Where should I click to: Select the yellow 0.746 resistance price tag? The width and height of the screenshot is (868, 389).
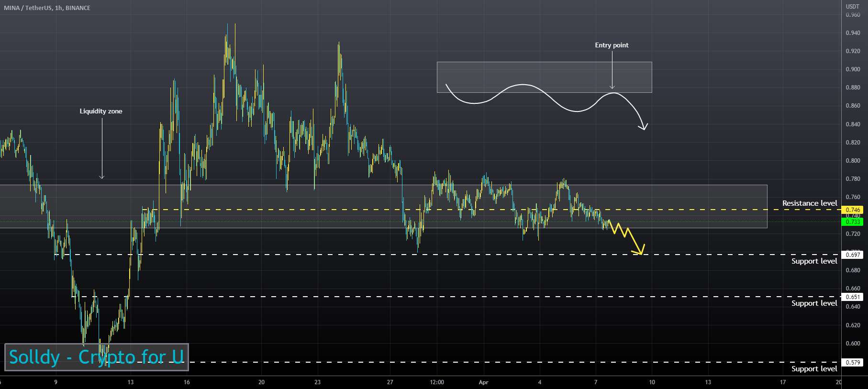click(x=852, y=210)
